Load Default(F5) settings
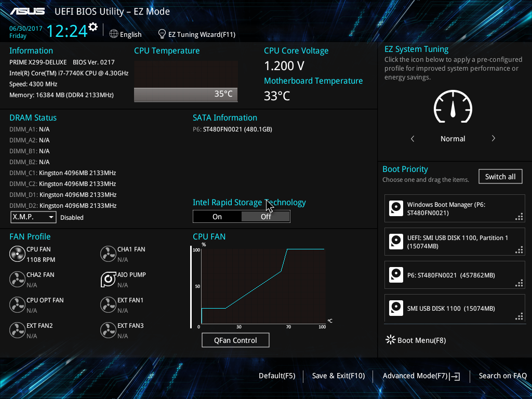This screenshot has width=532, height=399. (277, 376)
